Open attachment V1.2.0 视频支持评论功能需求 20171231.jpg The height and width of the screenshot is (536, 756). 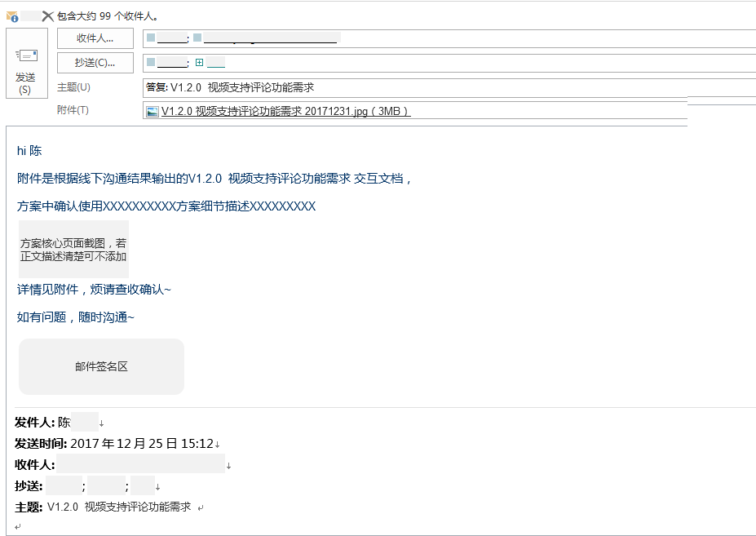pyautogui.click(x=285, y=112)
